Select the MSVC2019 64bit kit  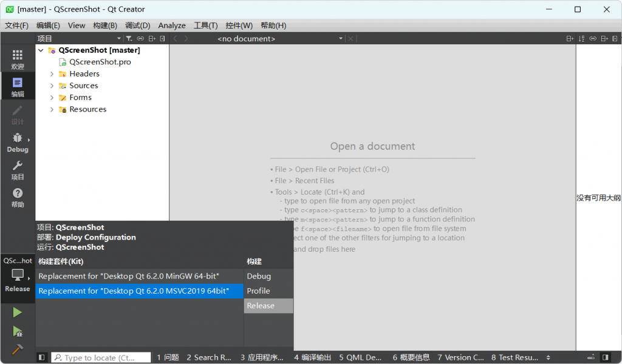[x=139, y=291]
